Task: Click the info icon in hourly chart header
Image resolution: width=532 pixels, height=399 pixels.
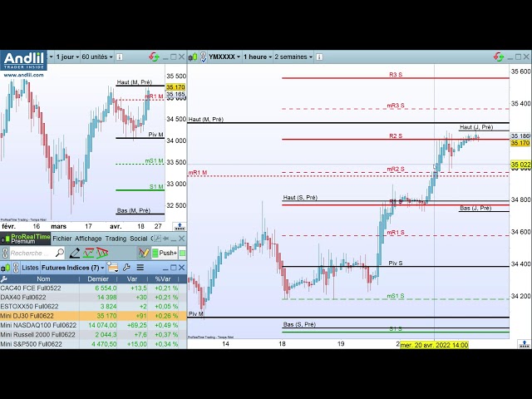Action: click(319, 57)
